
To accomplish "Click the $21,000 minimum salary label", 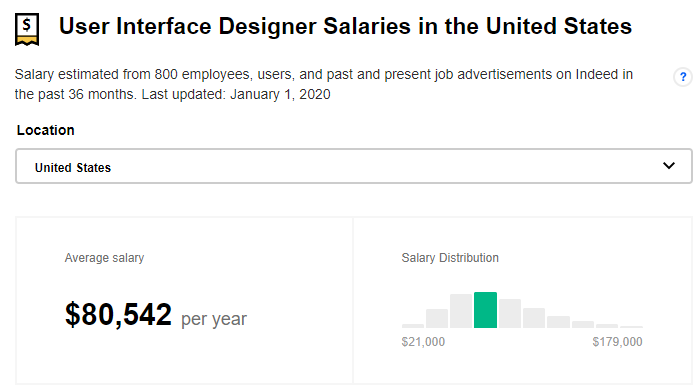I will pyautogui.click(x=423, y=342).
